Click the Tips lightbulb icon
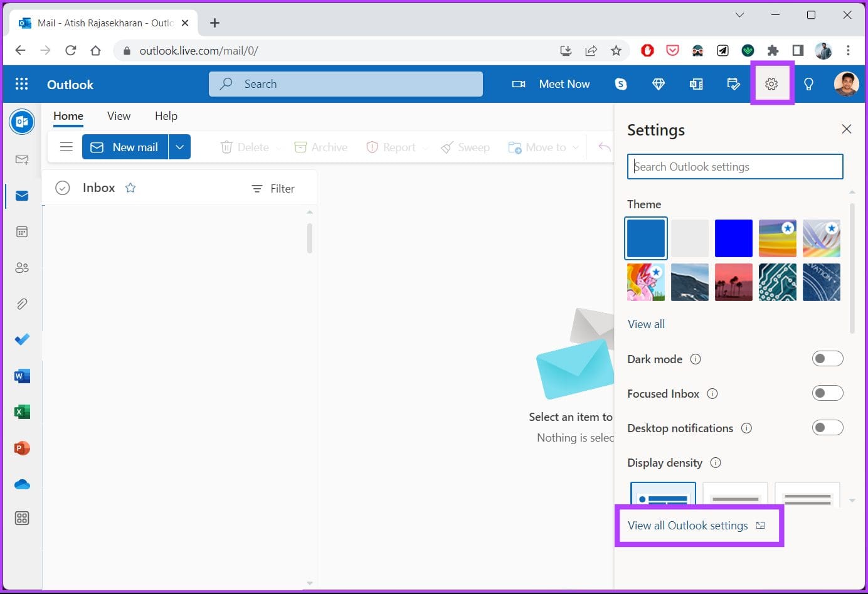Image resolution: width=868 pixels, height=594 pixels. tap(808, 84)
